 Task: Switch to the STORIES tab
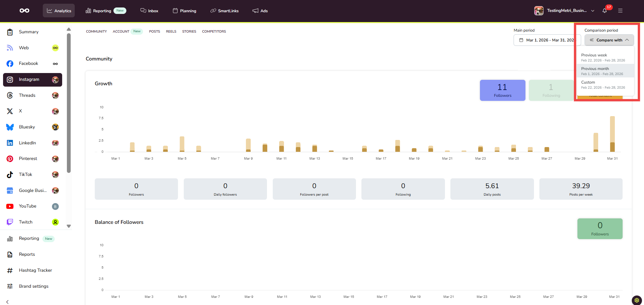coord(189,32)
